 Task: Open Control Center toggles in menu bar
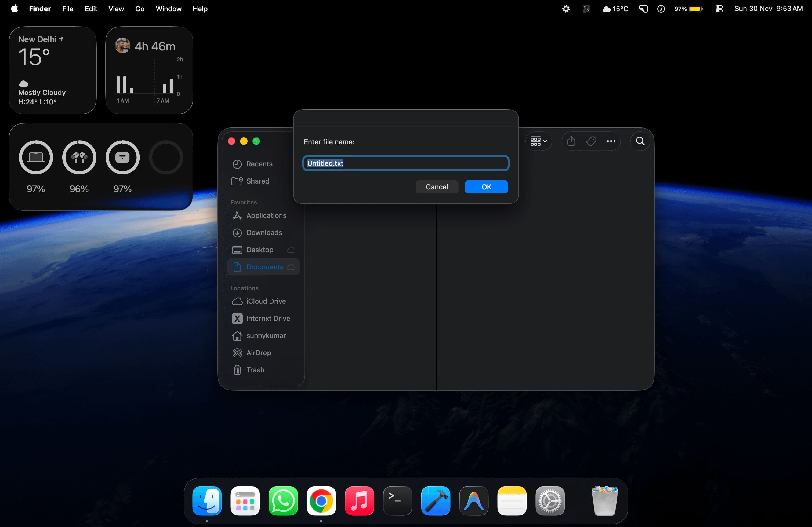pyautogui.click(x=719, y=9)
